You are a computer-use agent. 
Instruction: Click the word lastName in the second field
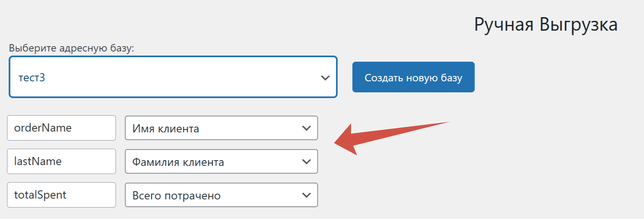click(38, 161)
